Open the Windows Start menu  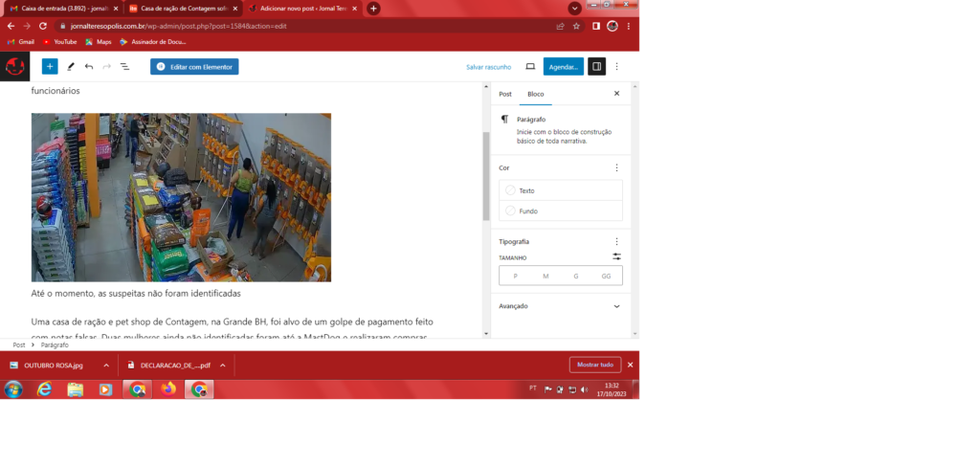13,389
